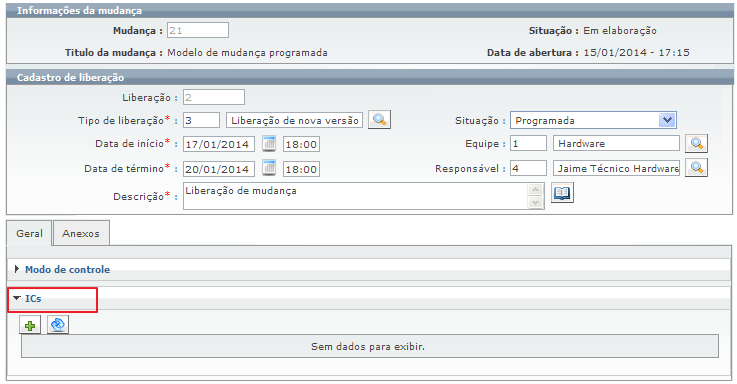
Task: Click the Descrição scroll up arrow
Action: (x=536, y=189)
